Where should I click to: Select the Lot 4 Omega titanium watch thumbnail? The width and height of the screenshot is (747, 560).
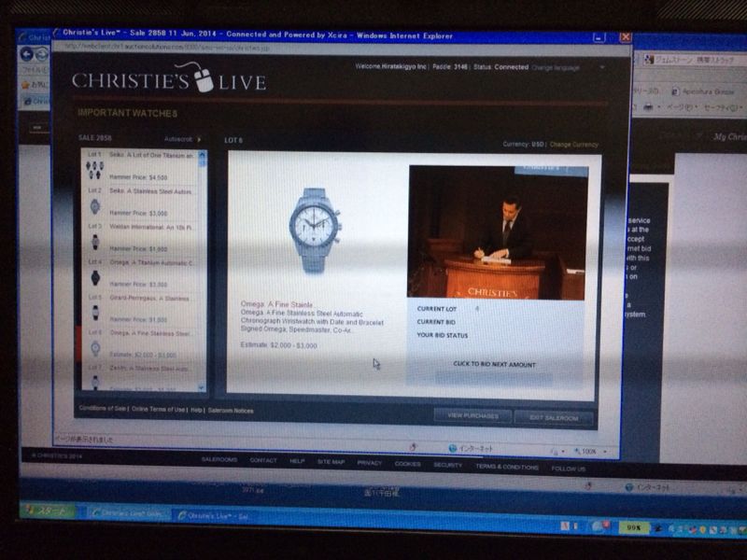[95, 277]
